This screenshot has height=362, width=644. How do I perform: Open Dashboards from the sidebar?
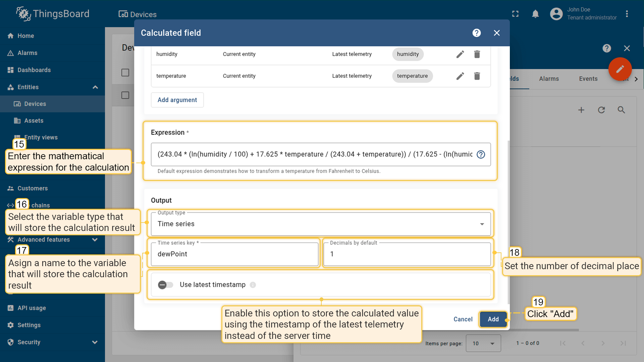click(34, 70)
